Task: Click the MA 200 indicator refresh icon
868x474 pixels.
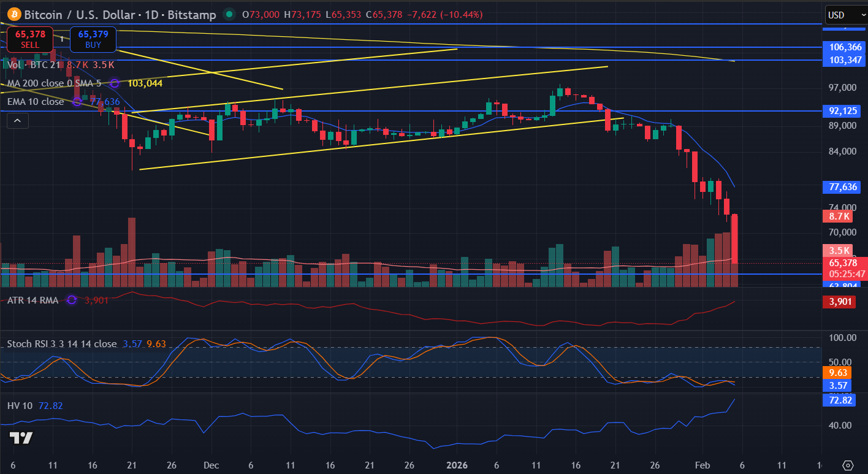Action: 114,83
